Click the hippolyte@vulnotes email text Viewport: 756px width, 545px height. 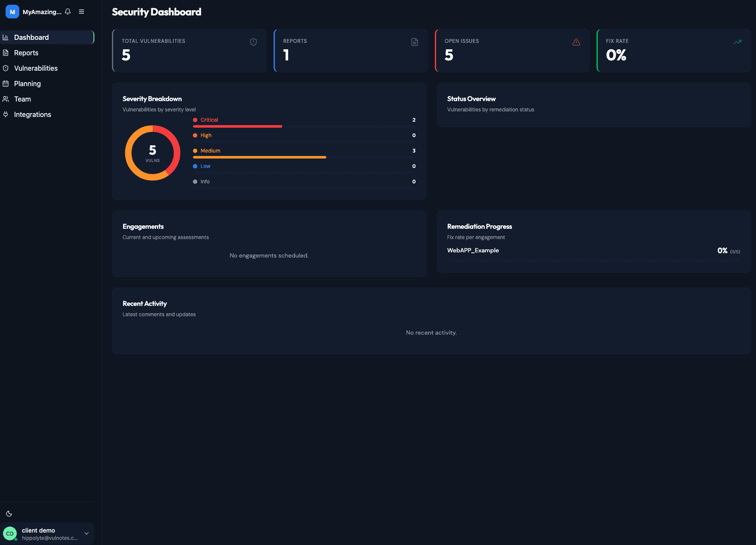50,538
